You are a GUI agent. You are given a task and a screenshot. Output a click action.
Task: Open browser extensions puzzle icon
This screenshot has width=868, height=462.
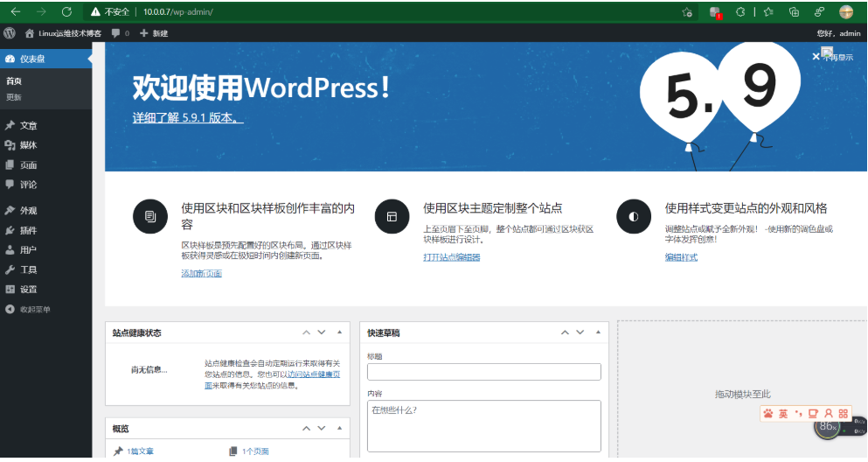click(x=740, y=11)
